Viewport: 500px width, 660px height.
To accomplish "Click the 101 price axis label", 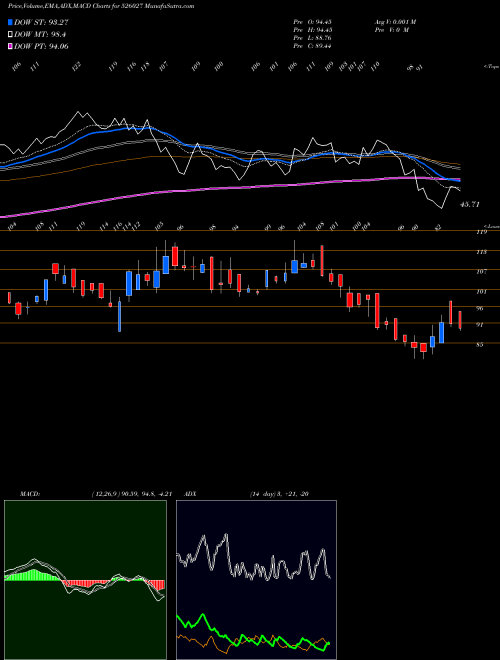I will click(482, 291).
